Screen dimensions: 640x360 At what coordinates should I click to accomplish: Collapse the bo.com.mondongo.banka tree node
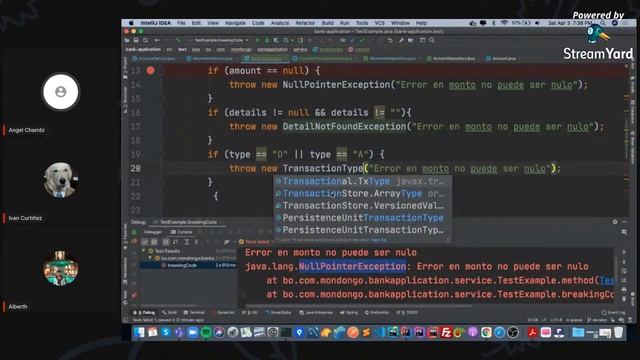coord(150,258)
